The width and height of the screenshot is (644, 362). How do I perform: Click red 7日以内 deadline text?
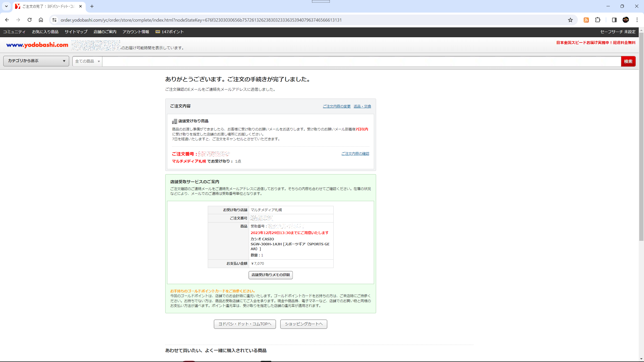coord(362,129)
